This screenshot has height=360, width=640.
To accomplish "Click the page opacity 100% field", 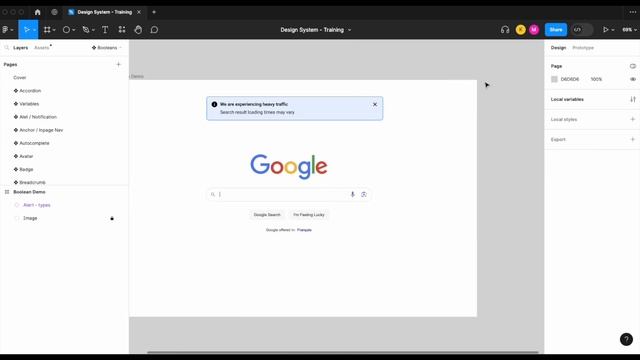I will (x=596, y=79).
